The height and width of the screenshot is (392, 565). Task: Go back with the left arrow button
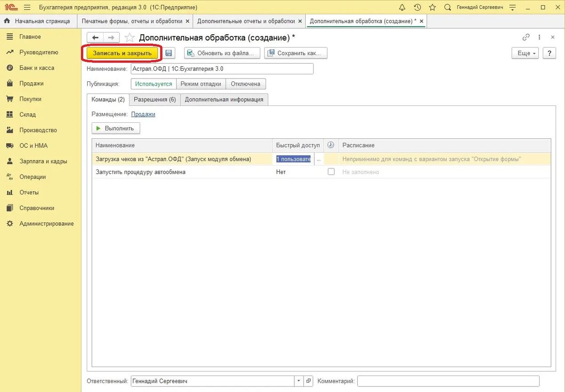point(95,38)
